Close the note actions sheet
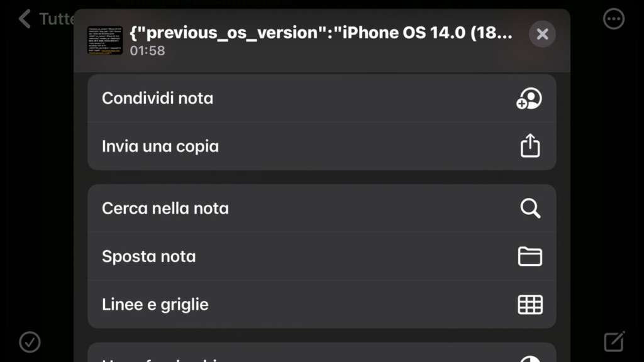 pos(542,34)
